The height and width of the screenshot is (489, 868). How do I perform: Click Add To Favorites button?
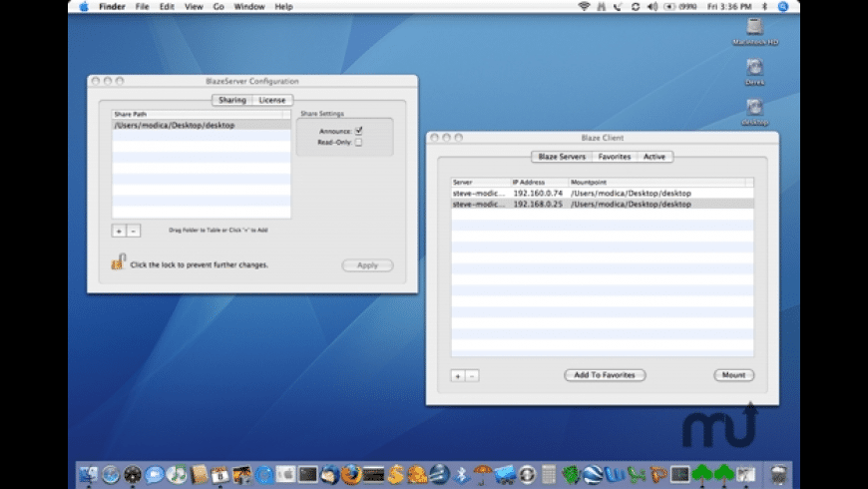[605, 375]
